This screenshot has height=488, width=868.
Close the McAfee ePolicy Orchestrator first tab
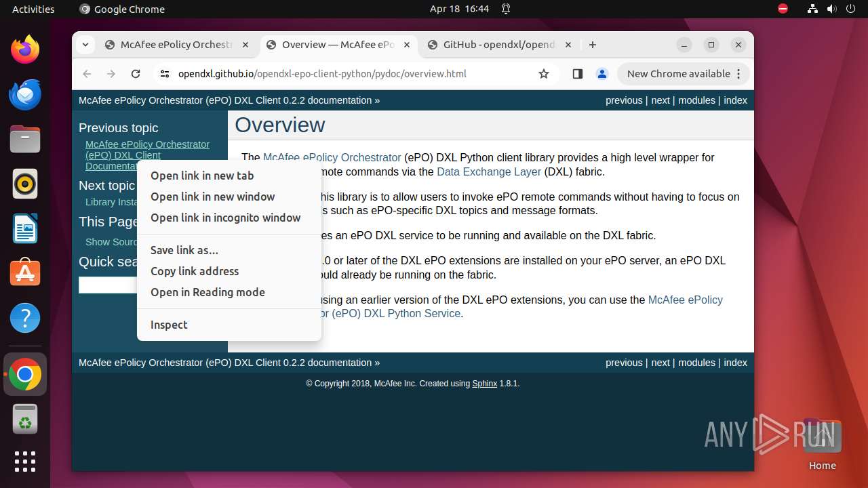click(245, 45)
